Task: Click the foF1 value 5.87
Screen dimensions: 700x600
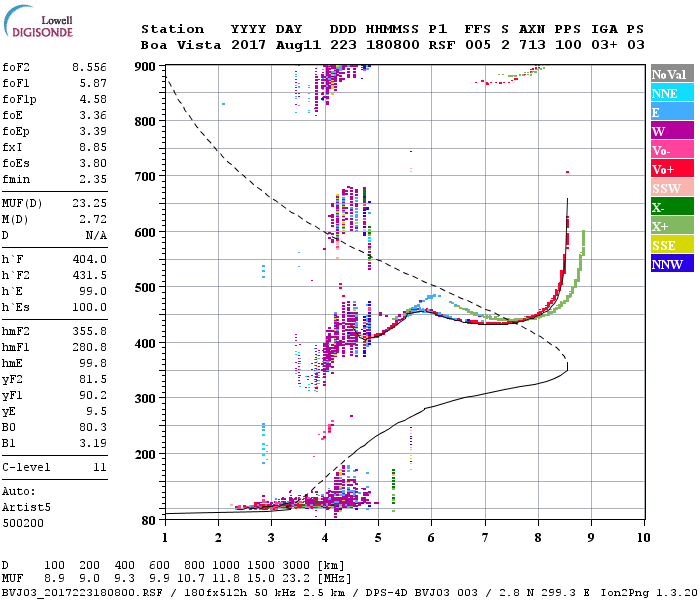Action: coord(93,83)
